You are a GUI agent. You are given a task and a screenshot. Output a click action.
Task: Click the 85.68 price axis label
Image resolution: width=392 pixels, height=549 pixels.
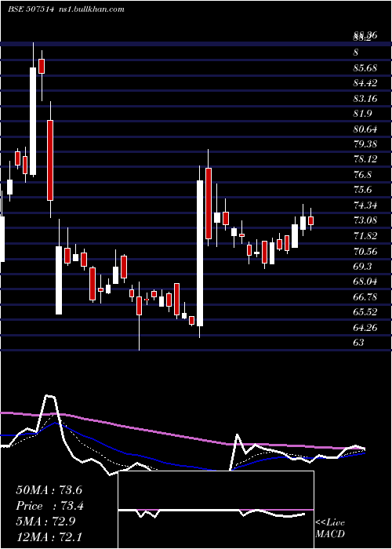365,68
